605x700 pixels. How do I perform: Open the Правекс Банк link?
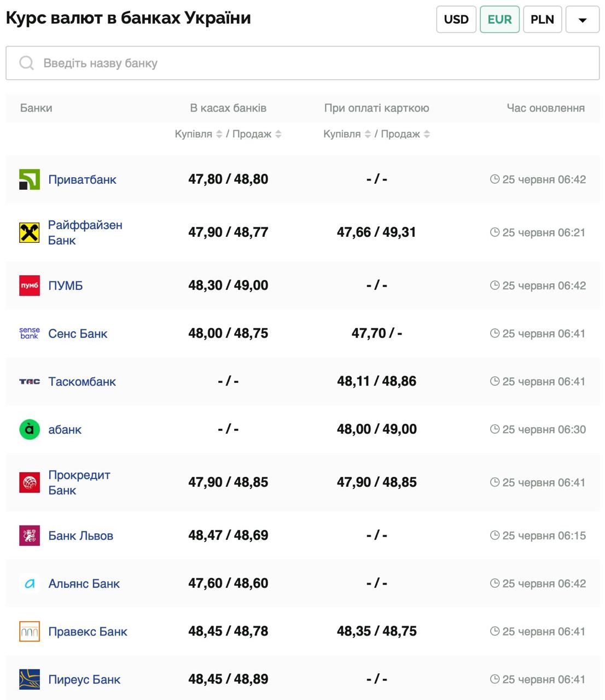(x=88, y=632)
